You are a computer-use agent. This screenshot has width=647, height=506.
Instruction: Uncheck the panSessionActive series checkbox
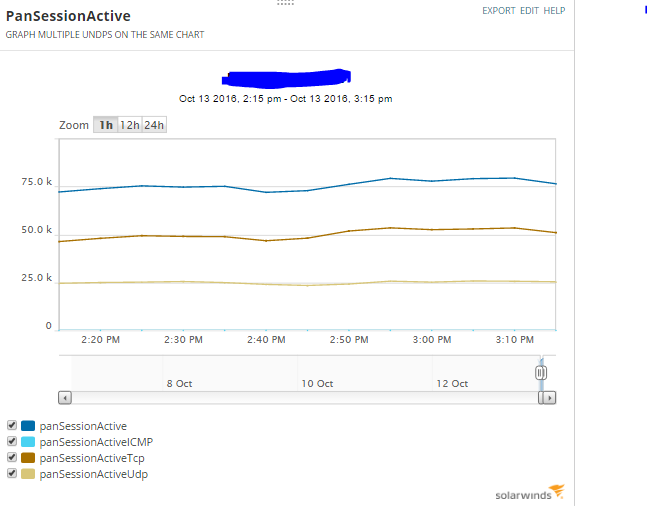[12, 425]
